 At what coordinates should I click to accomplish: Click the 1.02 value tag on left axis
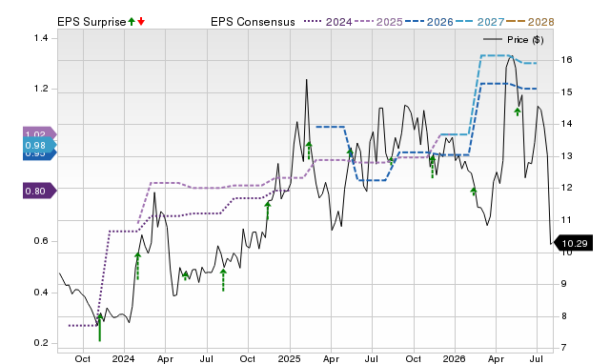point(40,132)
